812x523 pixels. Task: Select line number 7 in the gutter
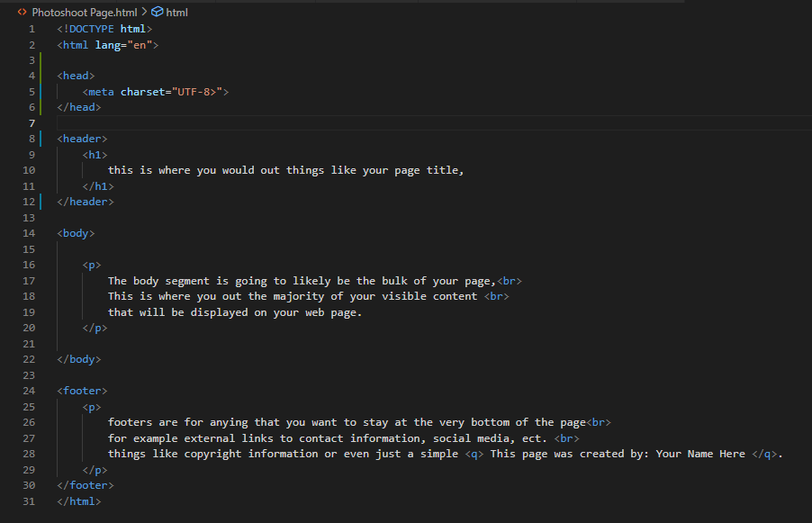(x=32, y=123)
